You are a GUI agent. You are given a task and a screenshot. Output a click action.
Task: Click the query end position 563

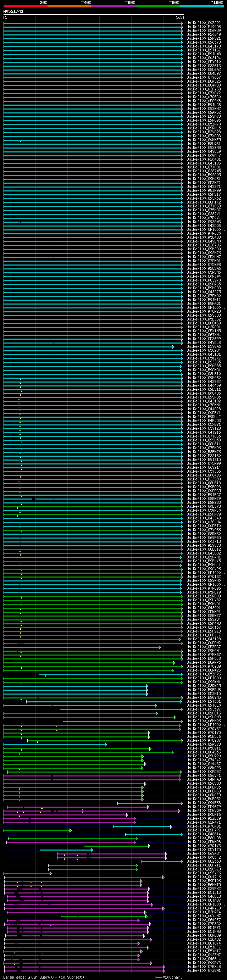(x=179, y=17)
